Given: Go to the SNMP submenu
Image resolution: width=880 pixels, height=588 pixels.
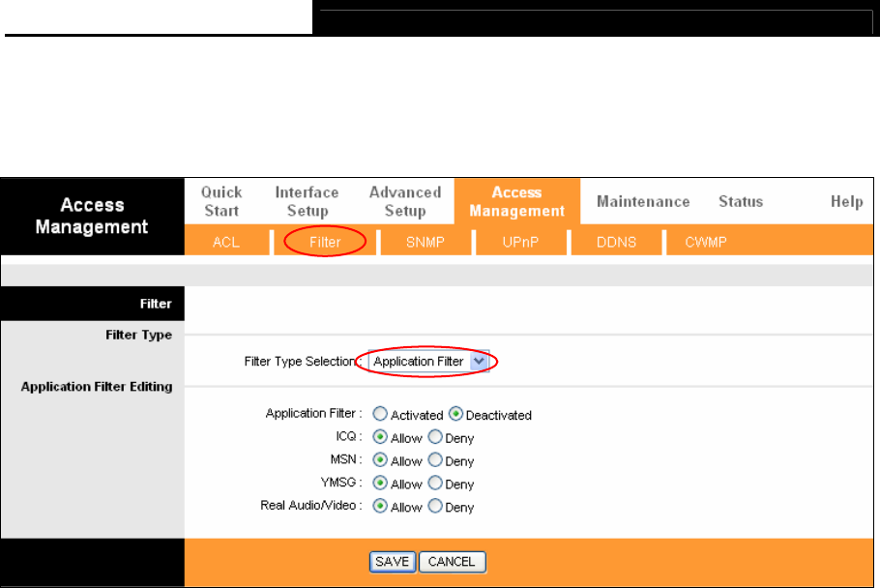Looking at the screenshot, I should [x=425, y=242].
